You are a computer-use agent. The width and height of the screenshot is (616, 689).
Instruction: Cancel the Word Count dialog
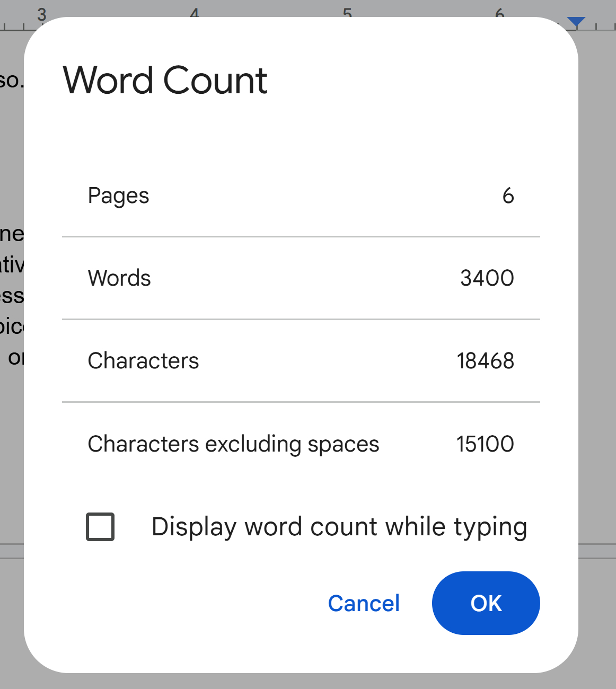coord(364,603)
